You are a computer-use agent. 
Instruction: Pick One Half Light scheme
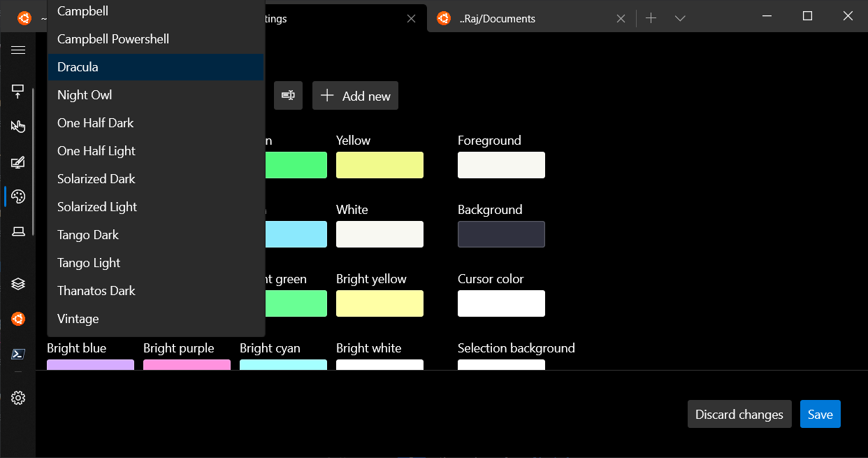[157, 151]
